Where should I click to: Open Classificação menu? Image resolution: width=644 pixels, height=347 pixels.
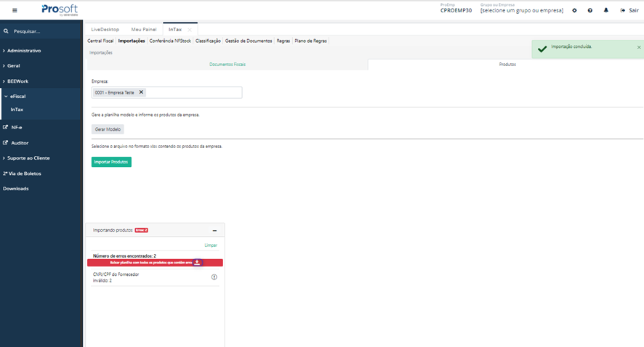[x=208, y=41]
